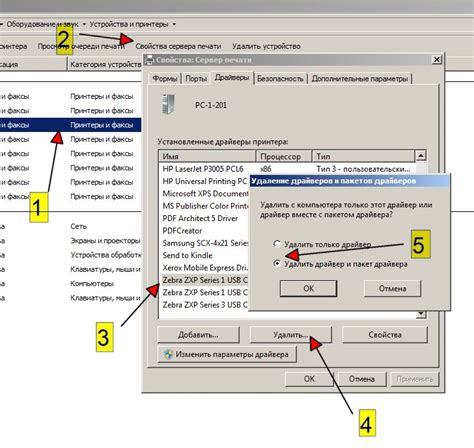Click the driver list scroll down arrow
This screenshot has height=448, width=474.
(421, 314)
